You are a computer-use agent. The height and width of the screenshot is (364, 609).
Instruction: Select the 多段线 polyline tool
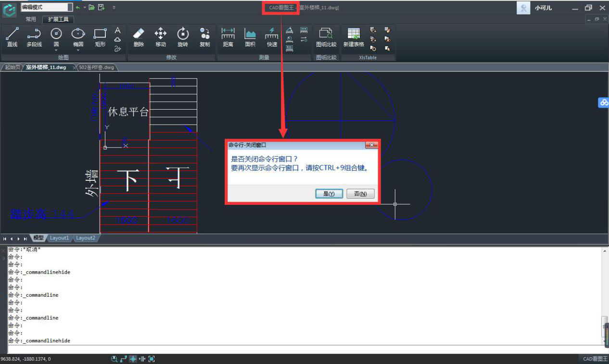pyautogui.click(x=34, y=38)
